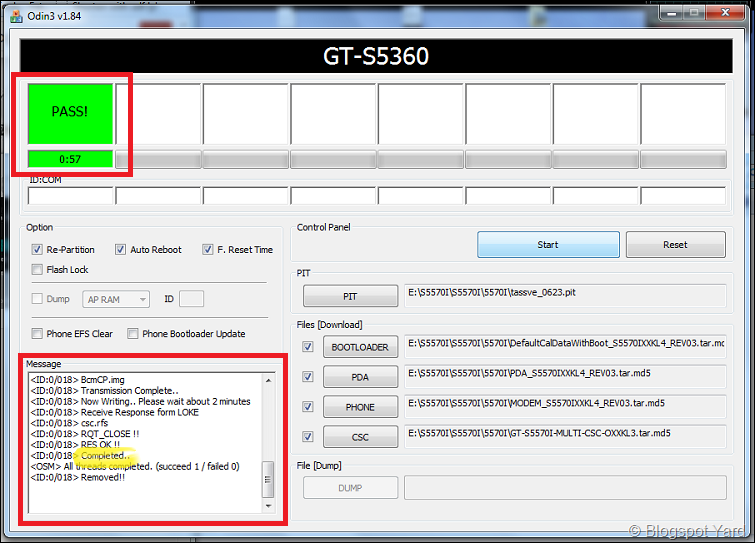Click the first ID:COM port box
This screenshot has width=755, height=543.
click(x=70, y=196)
